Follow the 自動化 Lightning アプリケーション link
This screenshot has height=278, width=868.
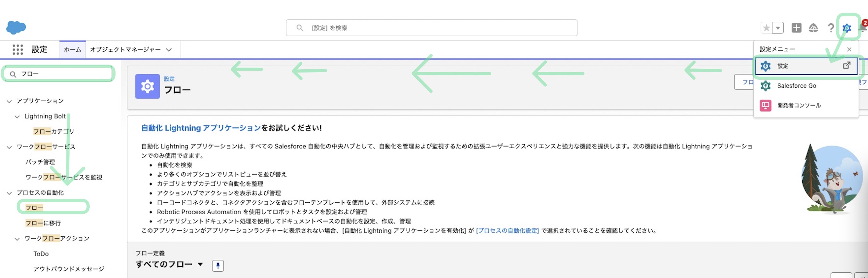coord(201,128)
